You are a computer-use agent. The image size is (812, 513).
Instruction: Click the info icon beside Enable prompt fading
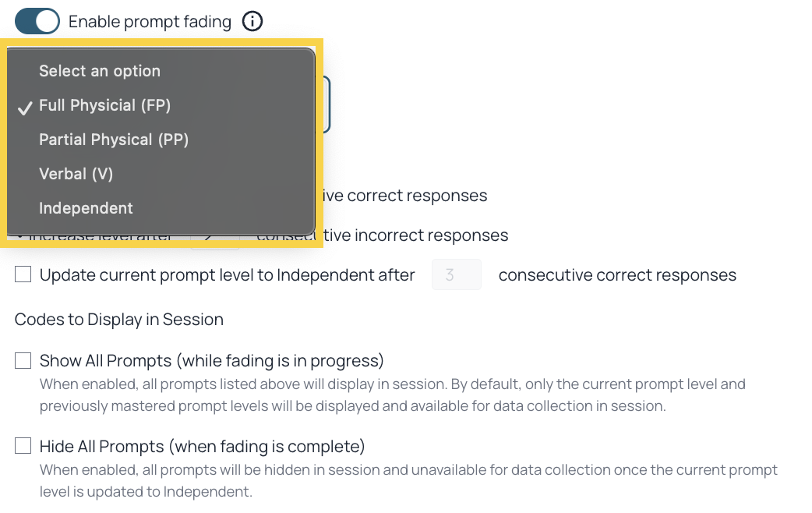[252, 22]
